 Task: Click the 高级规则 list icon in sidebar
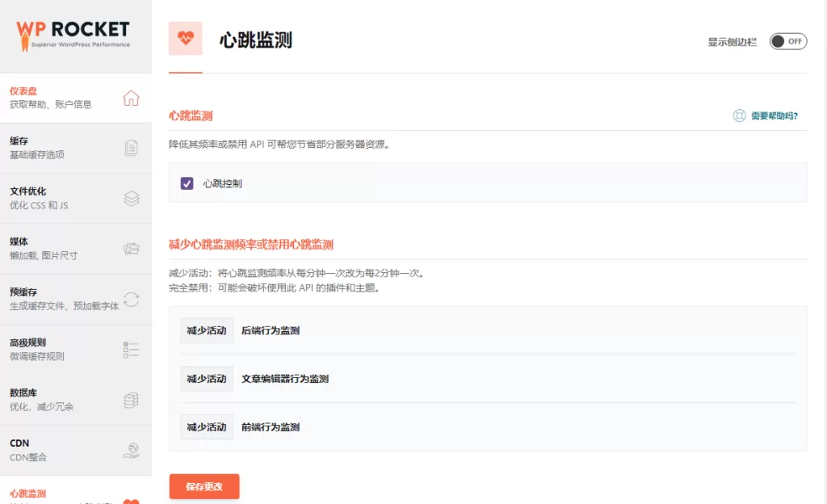[x=133, y=349]
